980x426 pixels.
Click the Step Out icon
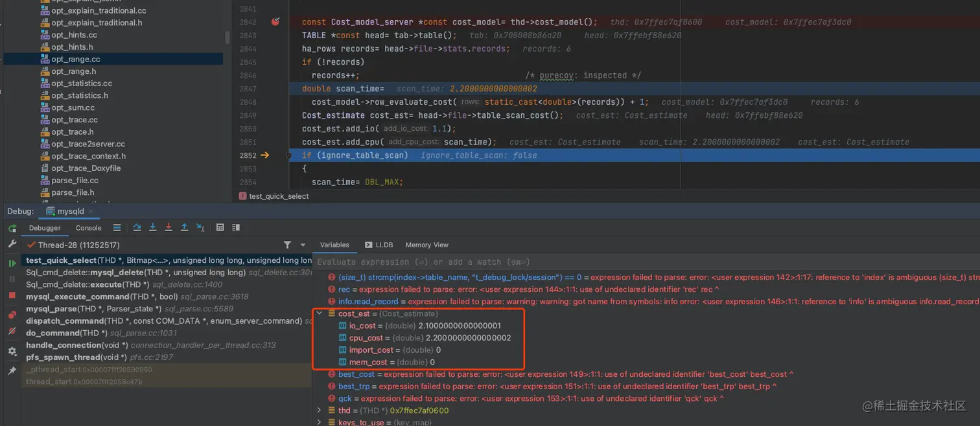[x=184, y=227]
